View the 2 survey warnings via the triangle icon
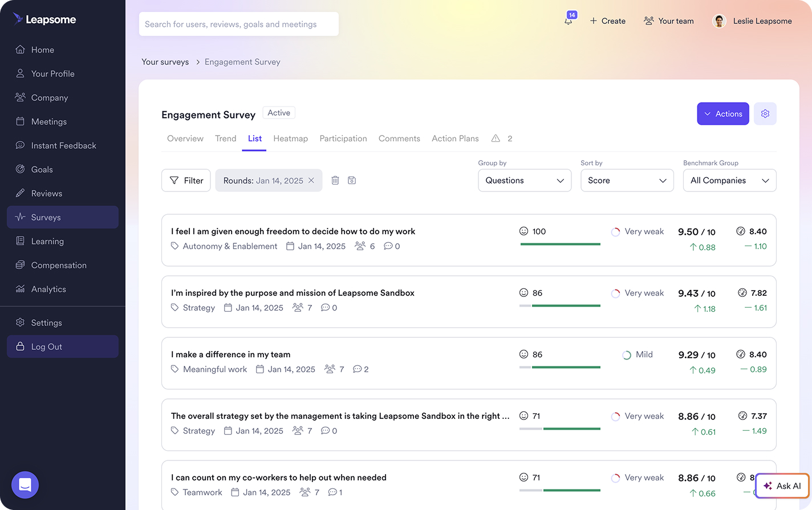 pyautogui.click(x=496, y=138)
